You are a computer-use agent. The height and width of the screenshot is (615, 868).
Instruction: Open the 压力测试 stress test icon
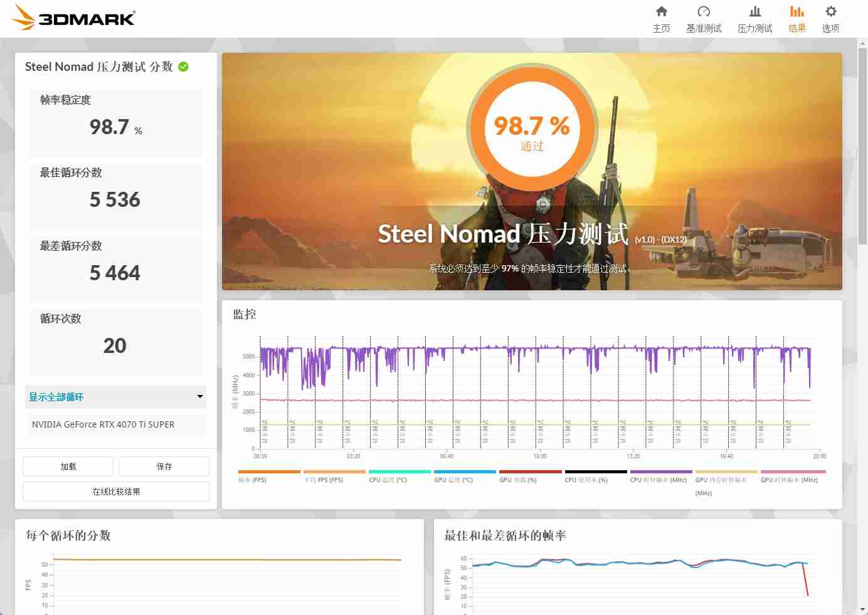point(754,12)
